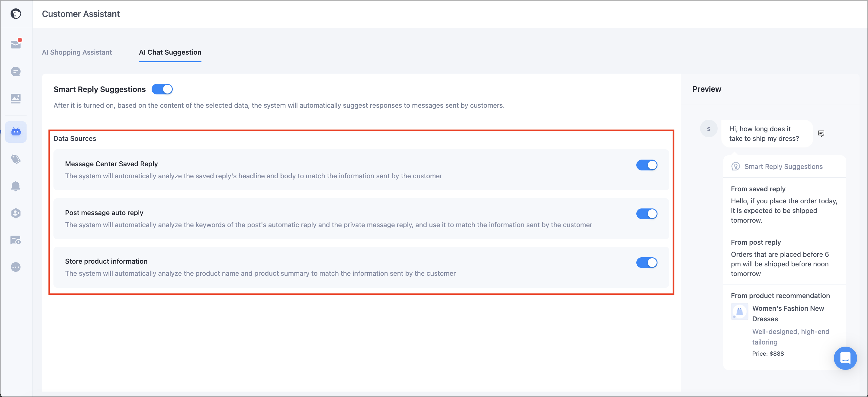868x397 pixels.
Task: Click the lightbulb icon in Smart Reply Suggestions preview
Action: [736, 167]
